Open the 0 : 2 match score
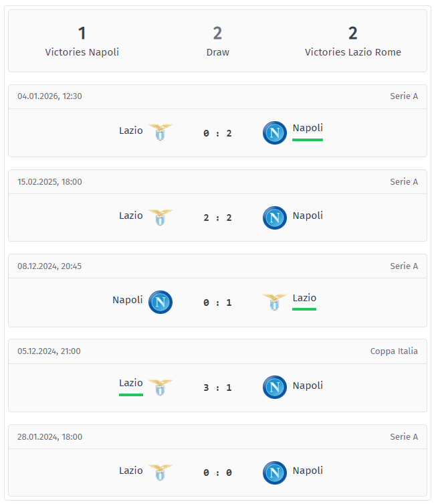Screen dimensions: 436x504 pyautogui.click(x=217, y=133)
